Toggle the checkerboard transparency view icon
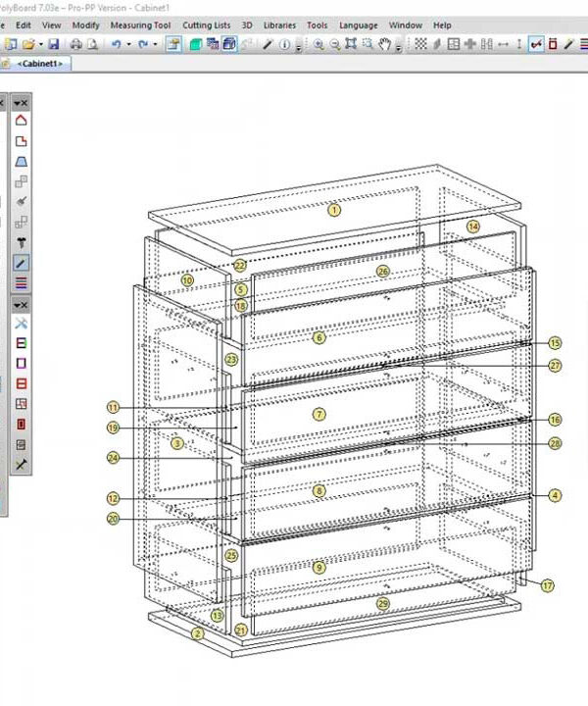Viewport: 588px width, 706px height. coord(420,44)
